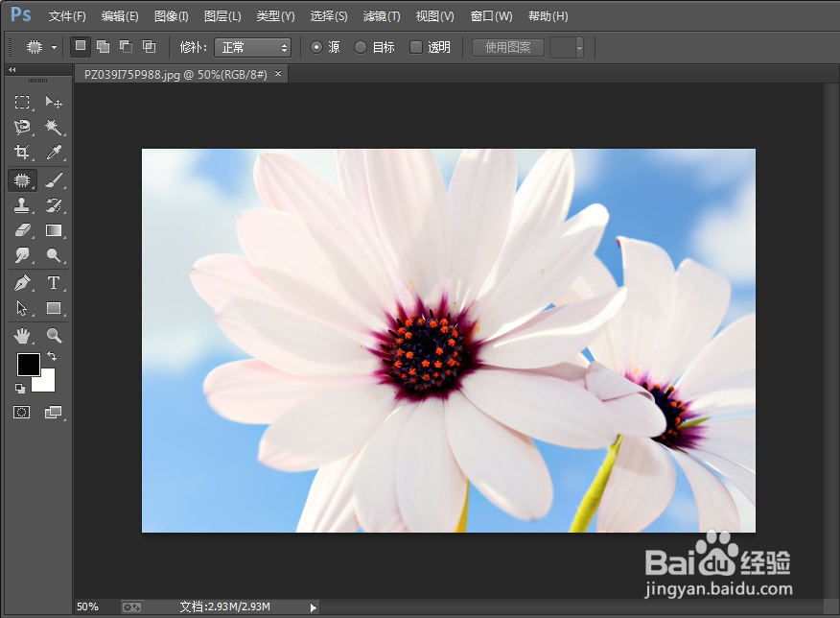The width and height of the screenshot is (840, 618).
Task: Select the Lasso tool
Action: click(x=22, y=127)
